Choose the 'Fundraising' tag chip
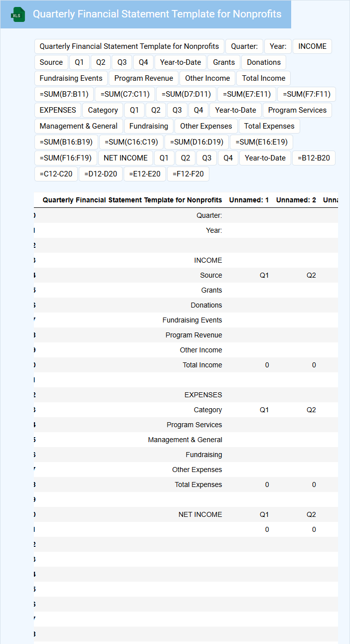This screenshot has height=644, width=350. pyautogui.click(x=149, y=126)
